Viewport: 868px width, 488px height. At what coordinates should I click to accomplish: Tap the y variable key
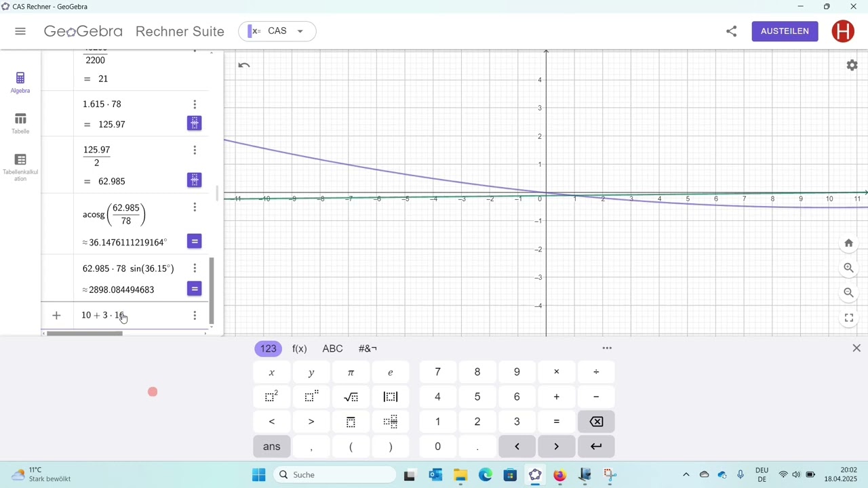tap(311, 372)
